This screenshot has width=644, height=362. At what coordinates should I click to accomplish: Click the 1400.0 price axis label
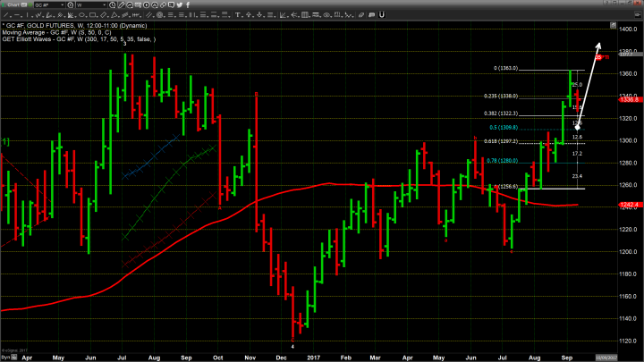click(629, 29)
